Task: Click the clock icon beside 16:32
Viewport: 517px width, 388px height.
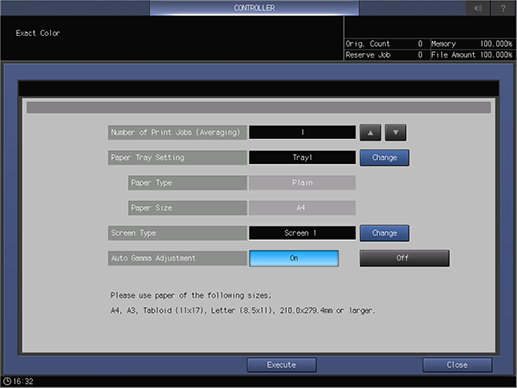Action: (7, 381)
